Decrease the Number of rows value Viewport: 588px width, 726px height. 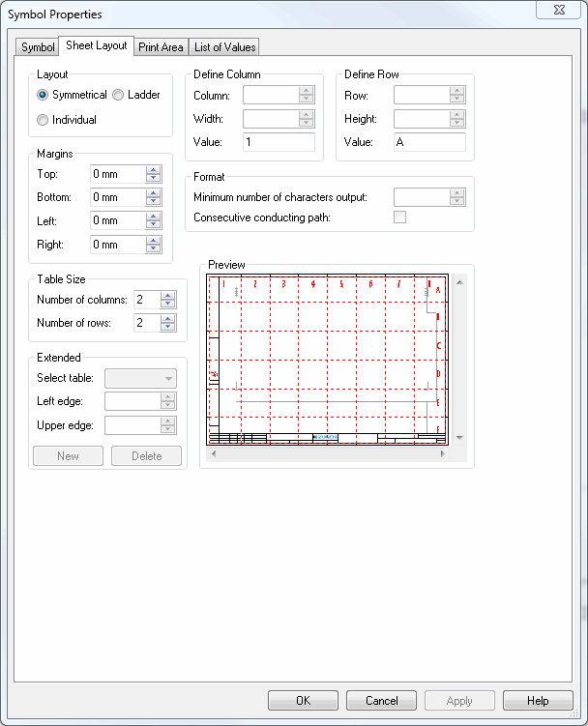(x=168, y=327)
